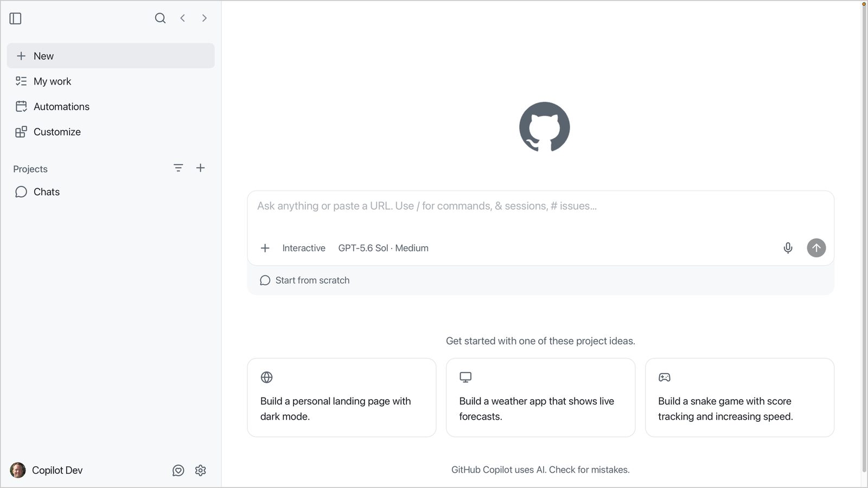This screenshot has height=488, width=868.
Task: Click the chat bubble icon beside Start from scratch
Action: click(x=265, y=280)
